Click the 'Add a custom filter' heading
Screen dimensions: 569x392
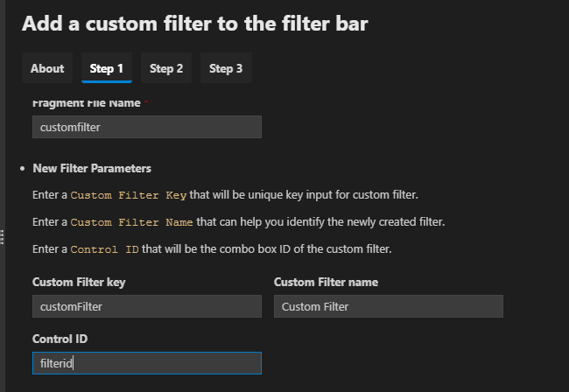[x=195, y=24]
